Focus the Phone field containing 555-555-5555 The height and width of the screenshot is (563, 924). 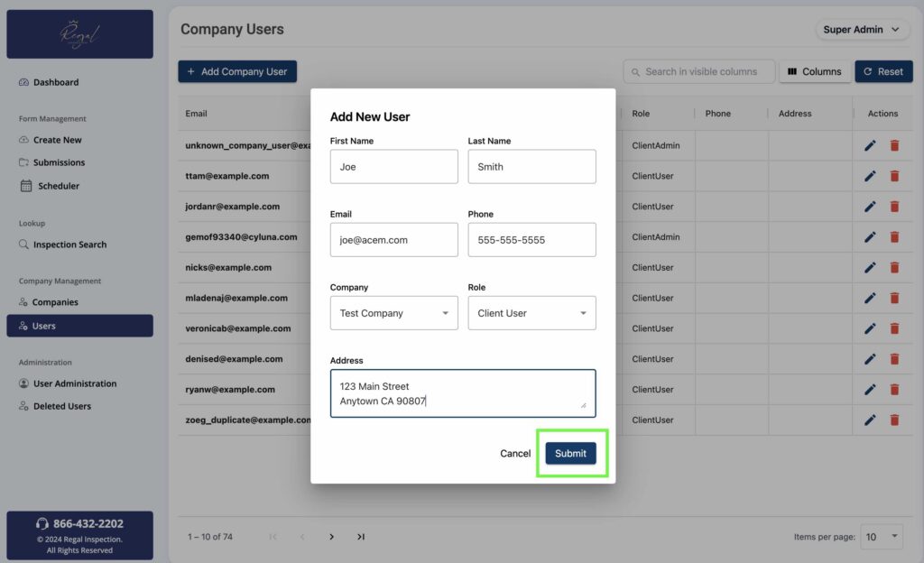pyautogui.click(x=531, y=240)
